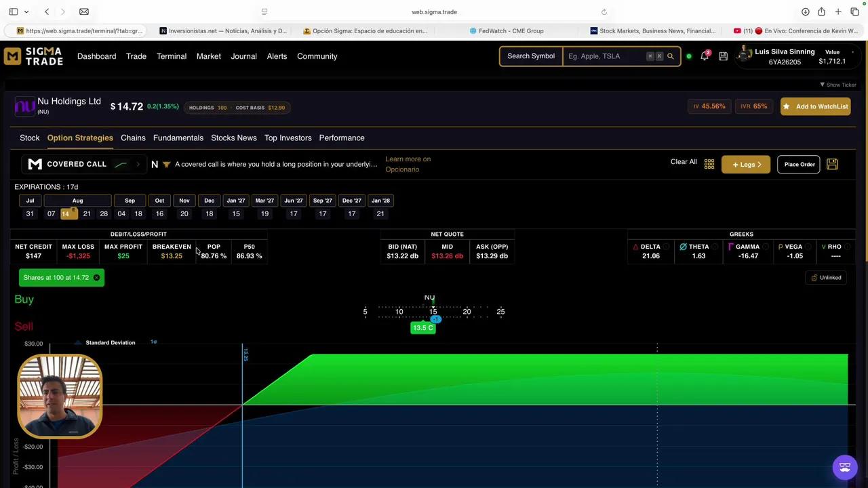868x488 pixels.
Task: Click the gold funnel icon beside N
Action: 166,165
